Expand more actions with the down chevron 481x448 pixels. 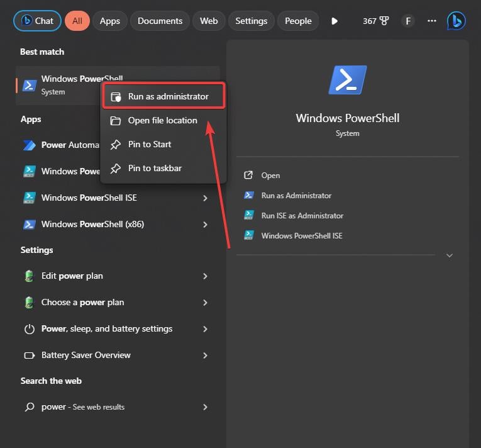450,255
